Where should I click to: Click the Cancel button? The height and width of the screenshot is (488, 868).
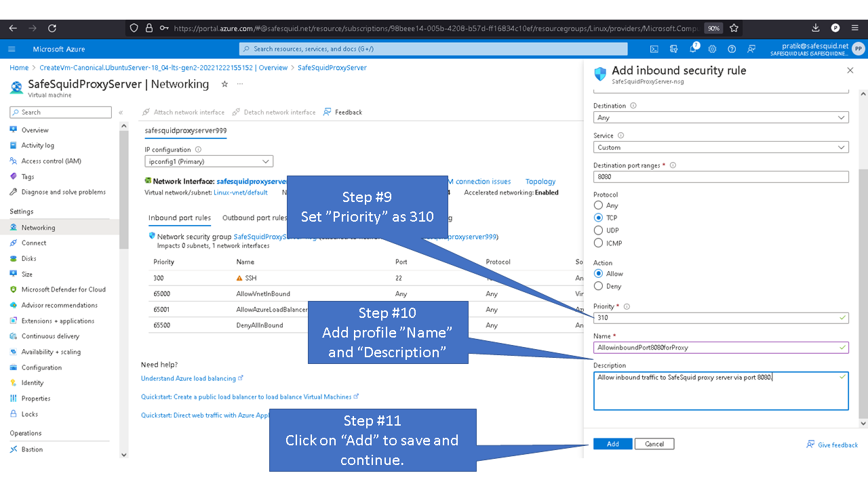[x=654, y=444]
